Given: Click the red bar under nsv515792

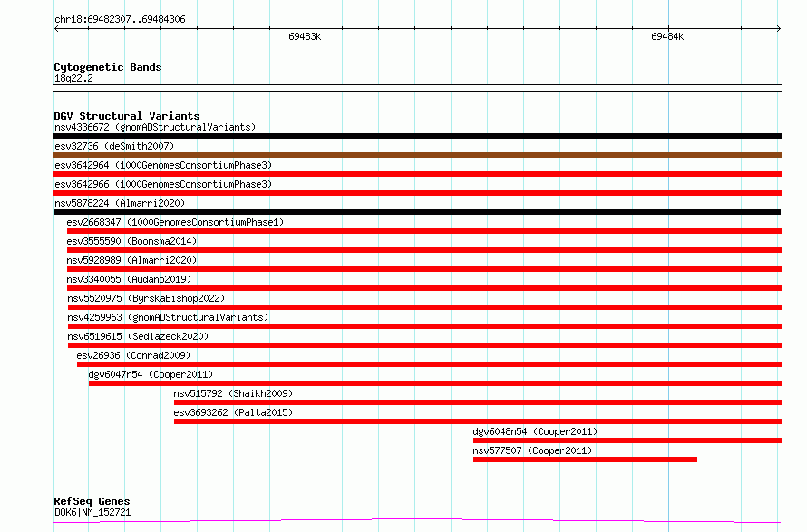Looking at the screenshot, I should click(x=478, y=403).
